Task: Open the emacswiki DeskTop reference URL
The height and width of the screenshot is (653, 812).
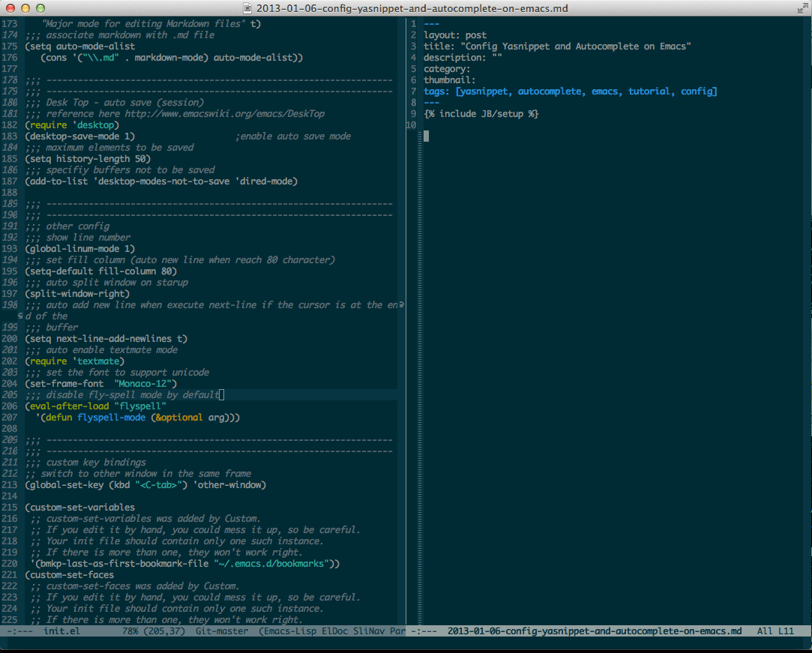Action: click(225, 113)
